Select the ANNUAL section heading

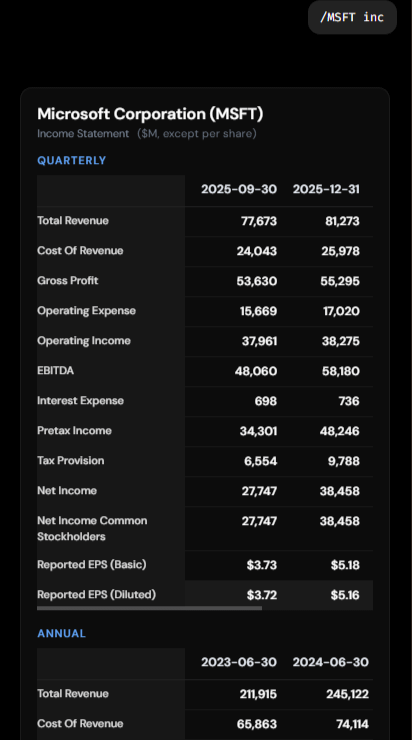(x=61, y=633)
